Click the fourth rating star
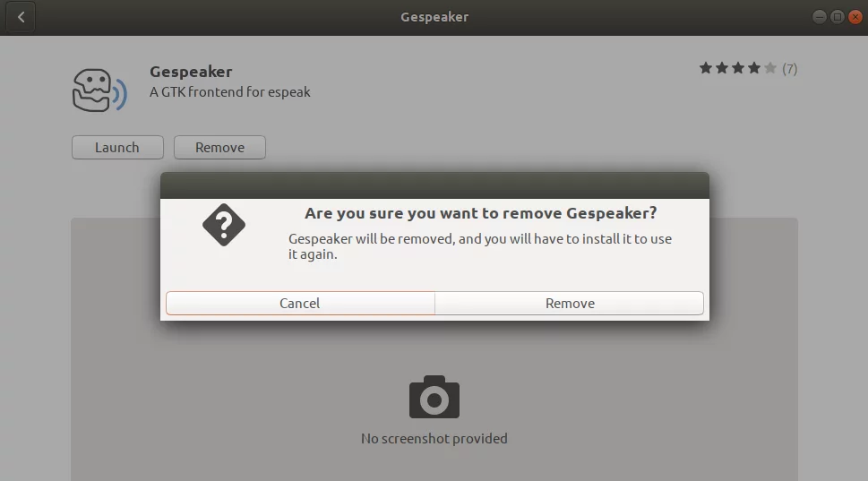This screenshot has width=868, height=481. click(754, 68)
